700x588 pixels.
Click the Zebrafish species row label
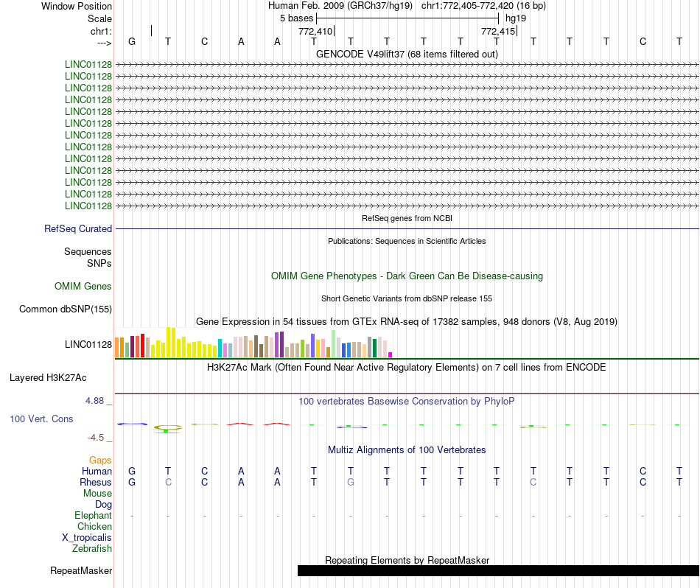[x=92, y=548]
